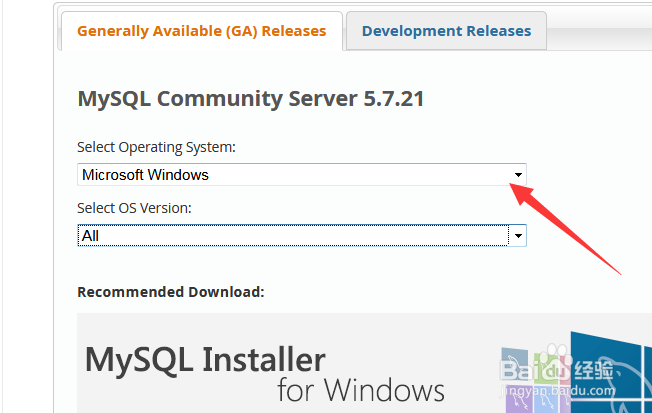Click the purple dolphin tile in banner
652x413 pixels.
pyautogui.click(x=519, y=401)
